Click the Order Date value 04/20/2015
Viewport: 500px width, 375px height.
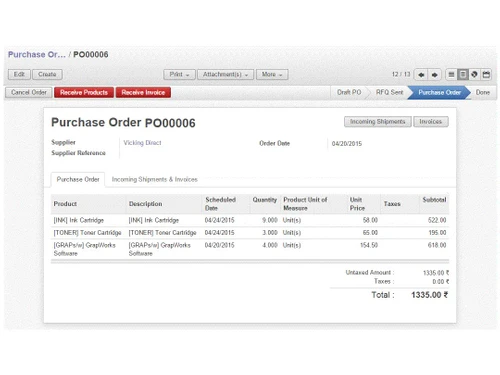coord(347,144)
